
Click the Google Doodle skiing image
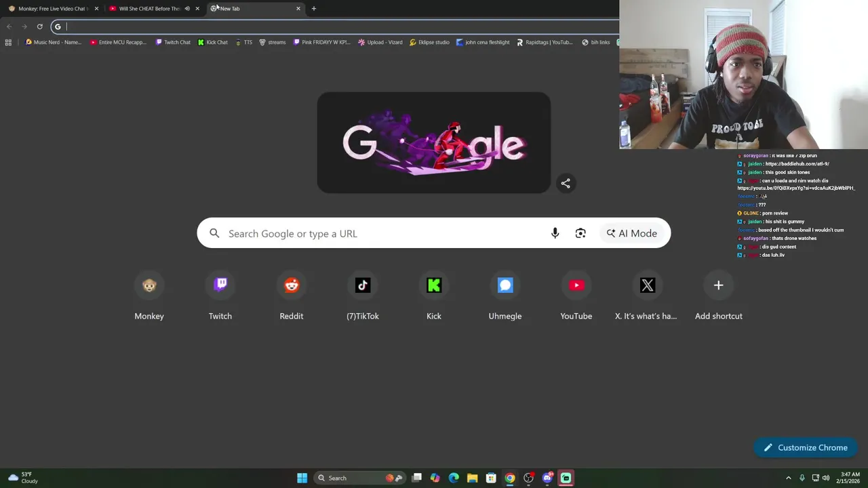(434, 143)
